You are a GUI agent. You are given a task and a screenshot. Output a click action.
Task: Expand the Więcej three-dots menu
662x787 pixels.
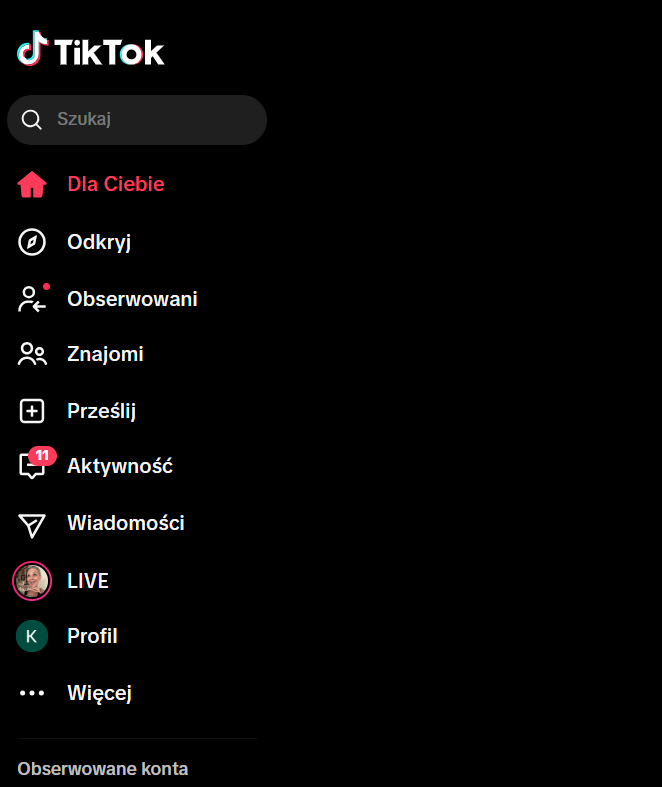coord(32,693)
